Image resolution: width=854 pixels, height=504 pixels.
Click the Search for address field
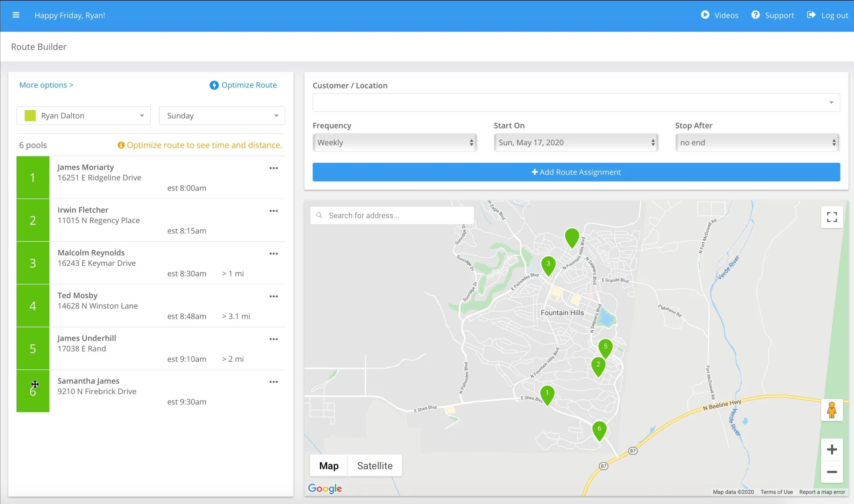(392, 215)
